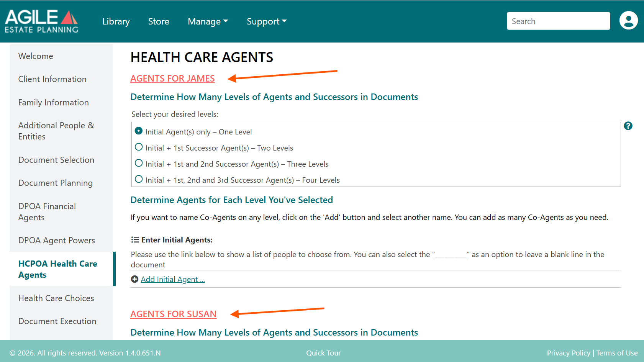644x362 pixels.
Task: Go to the Library page
Action: point(116,21)
